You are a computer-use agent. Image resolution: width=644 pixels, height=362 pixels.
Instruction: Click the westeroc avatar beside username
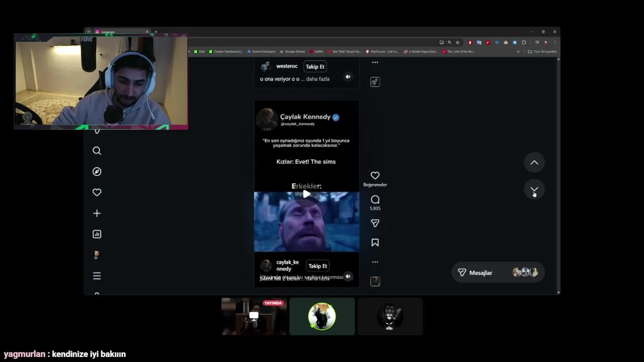pos(266,66)
